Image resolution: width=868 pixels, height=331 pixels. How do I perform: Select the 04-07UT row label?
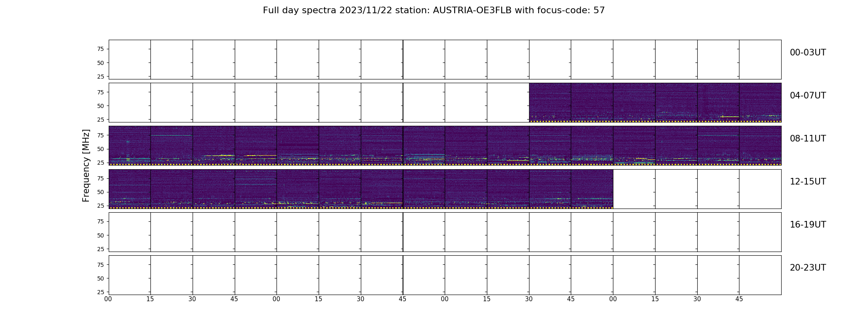pyautogui.click(x=808, y=96)
